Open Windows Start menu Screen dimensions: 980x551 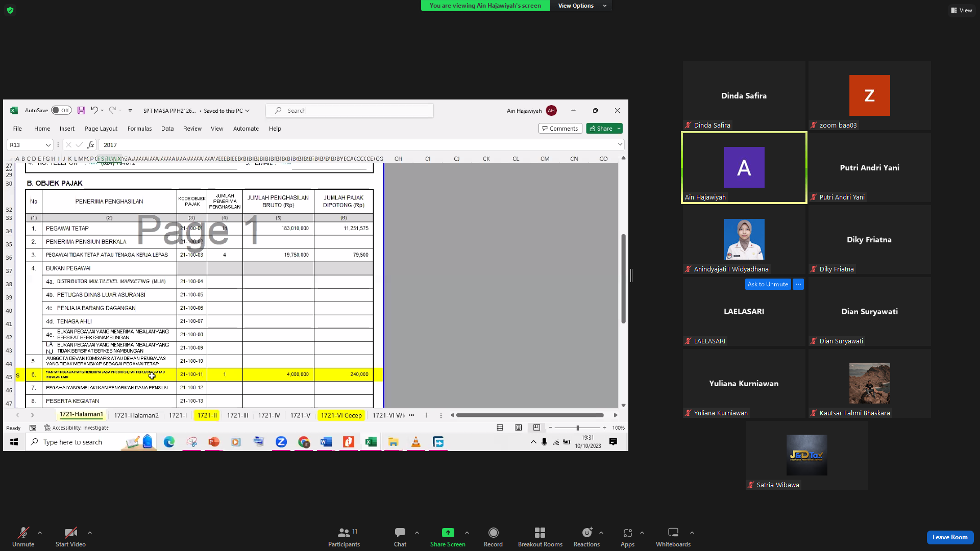click(14, 442)
